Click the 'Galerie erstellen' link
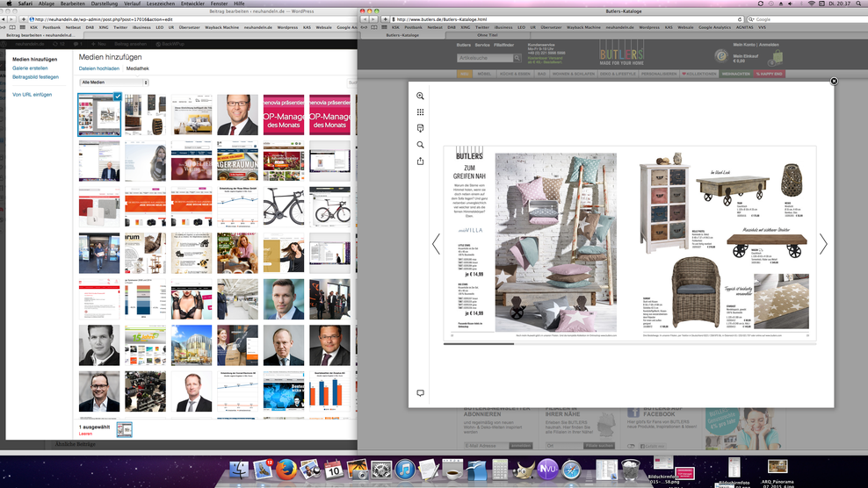 tap(30, 68)
